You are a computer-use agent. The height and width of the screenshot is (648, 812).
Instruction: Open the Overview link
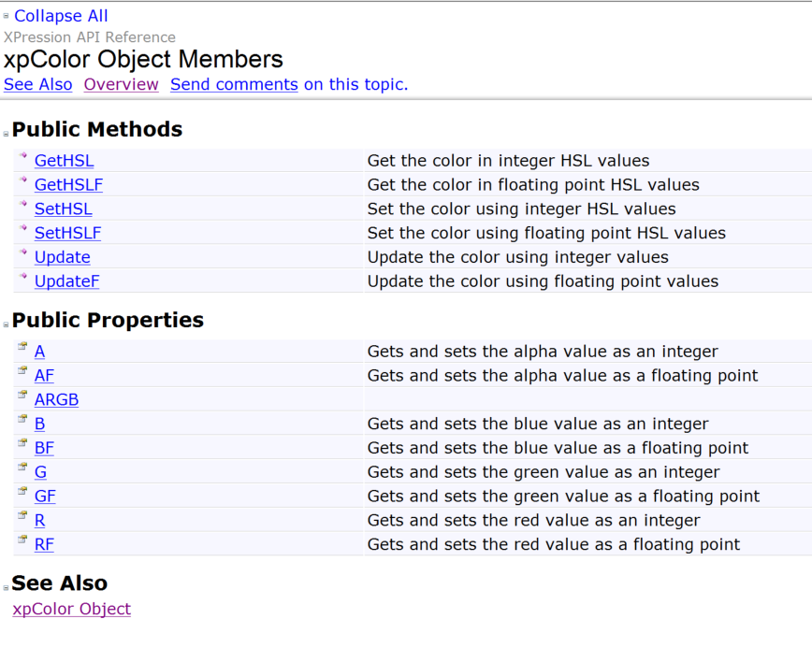pos(121,84)
